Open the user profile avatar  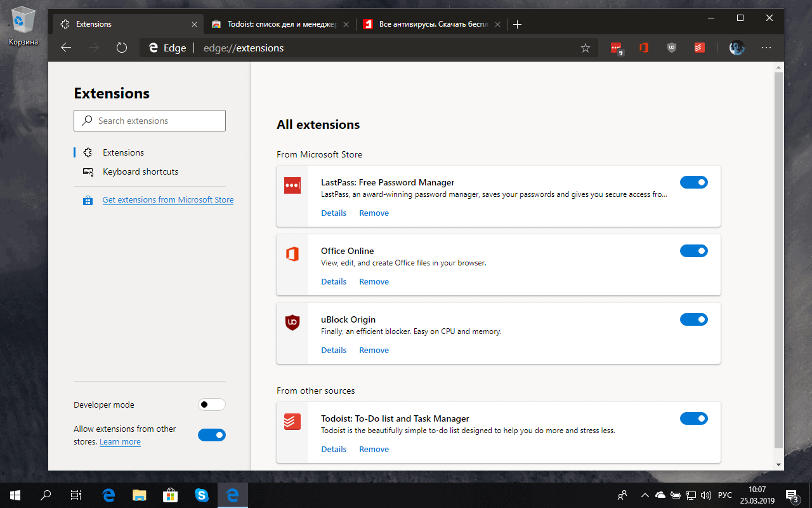tap(737, 48)
